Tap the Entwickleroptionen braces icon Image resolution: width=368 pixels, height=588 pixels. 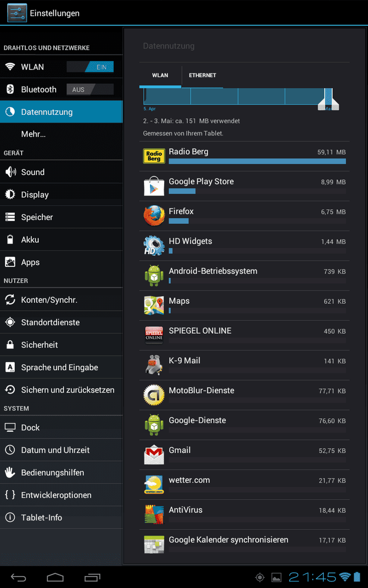point(10,495)
